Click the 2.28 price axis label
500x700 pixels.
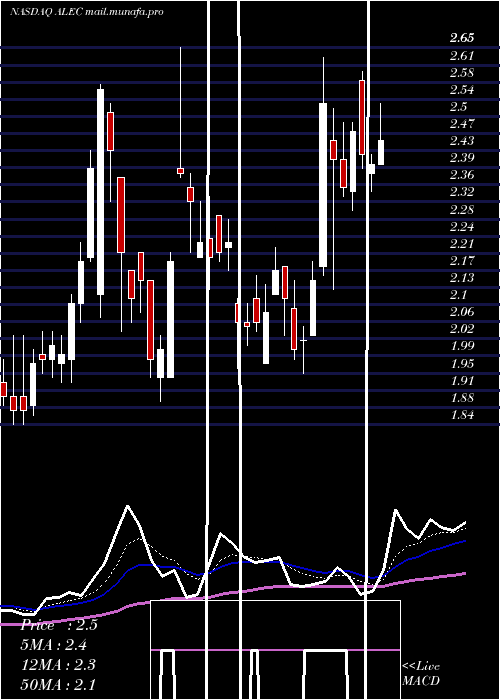click(x=462, y=209)
